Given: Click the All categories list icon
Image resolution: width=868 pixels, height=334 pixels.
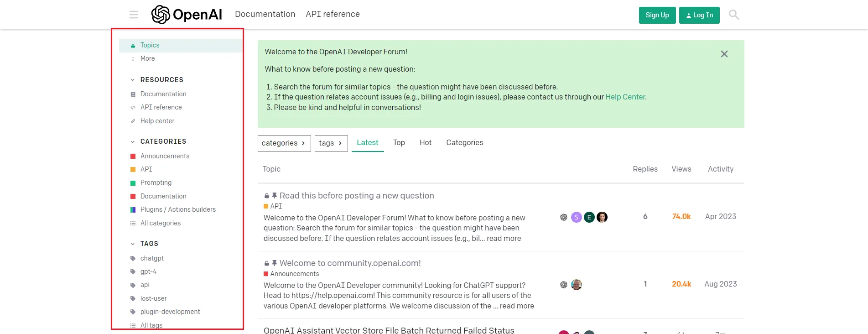Looking at the screenshot, I should [x=133, y=223].
